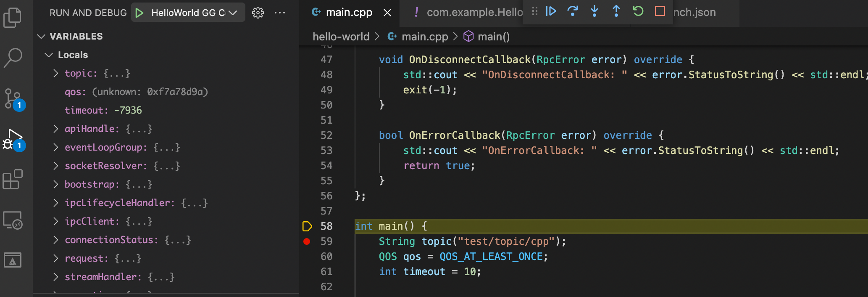Click the RUN AND DEBUG panel title
Image resolution: width=868 pixels, height=297 pixels.
tap(88, 13)
